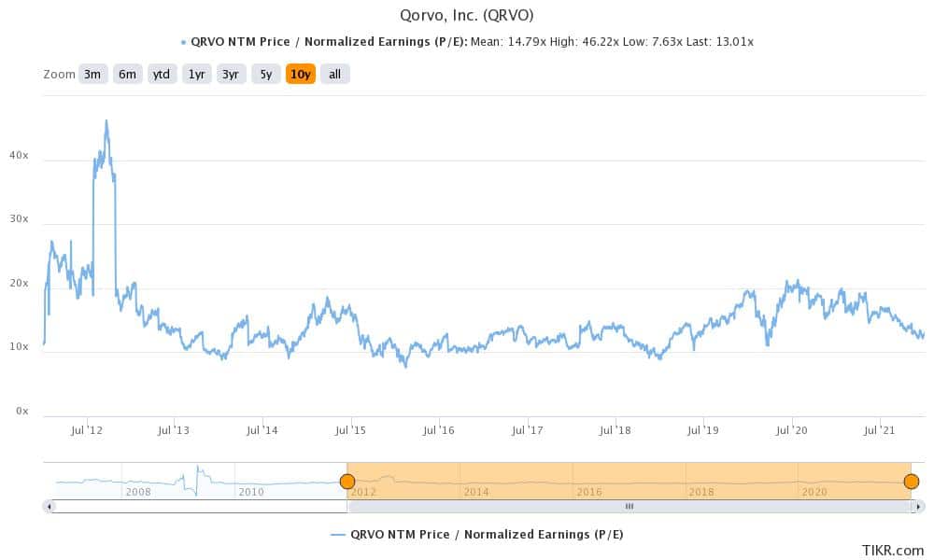The image size is (934, 560).
Task: Click the 2016 label in the navigator
Action: point(589,492)
